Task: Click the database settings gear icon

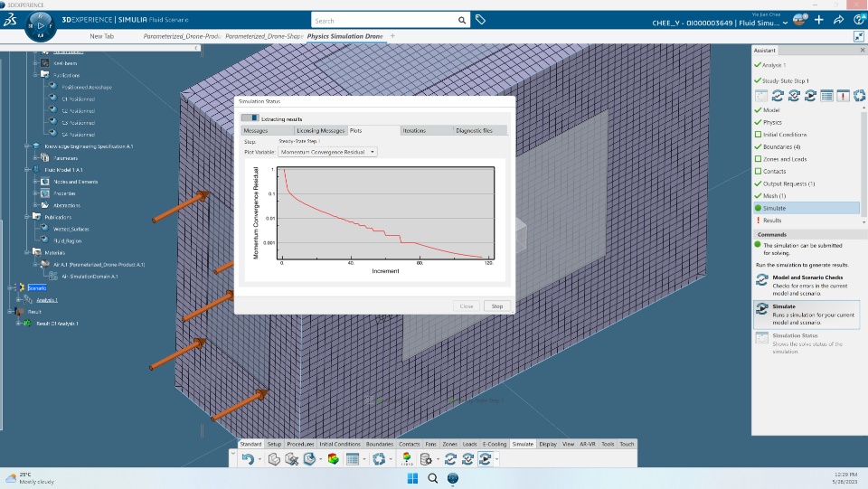Action: 426,459
